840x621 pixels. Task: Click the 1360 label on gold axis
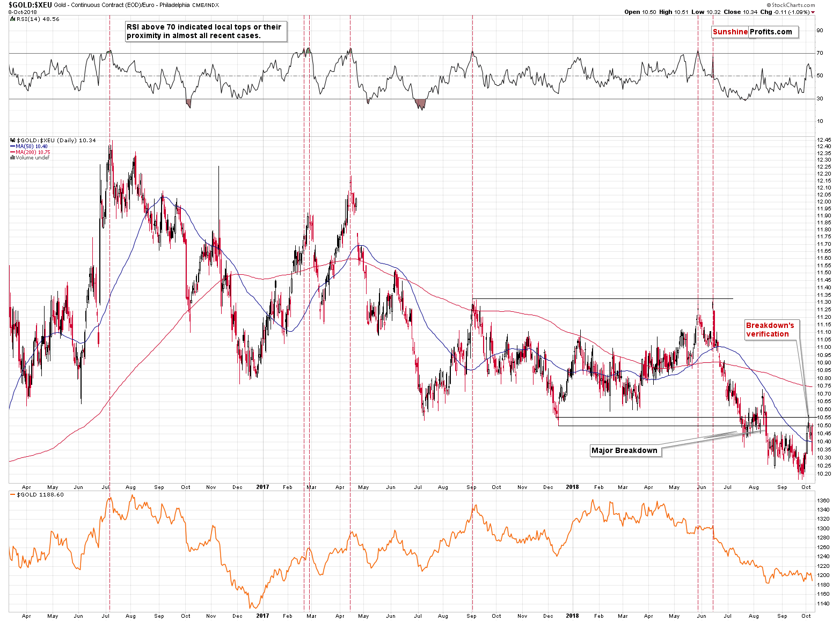(823, 500)
